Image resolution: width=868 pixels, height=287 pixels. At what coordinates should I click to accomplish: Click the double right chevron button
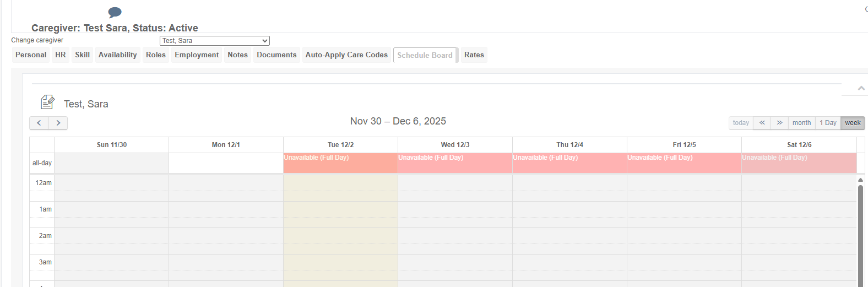tap(779, 123)
